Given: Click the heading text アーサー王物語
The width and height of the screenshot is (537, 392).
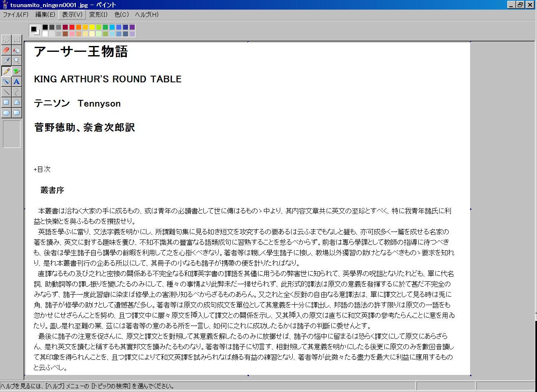Looking at the screenshot, I should (81, 52).
